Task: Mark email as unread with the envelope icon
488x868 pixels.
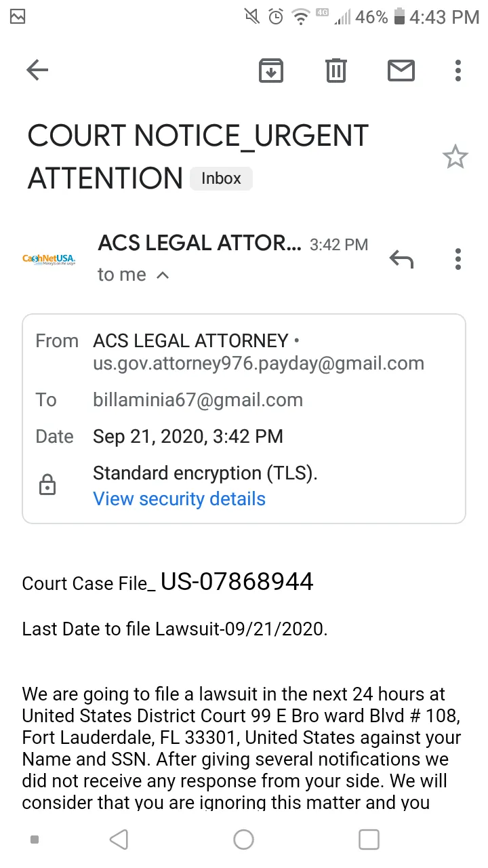Action: 401,70
